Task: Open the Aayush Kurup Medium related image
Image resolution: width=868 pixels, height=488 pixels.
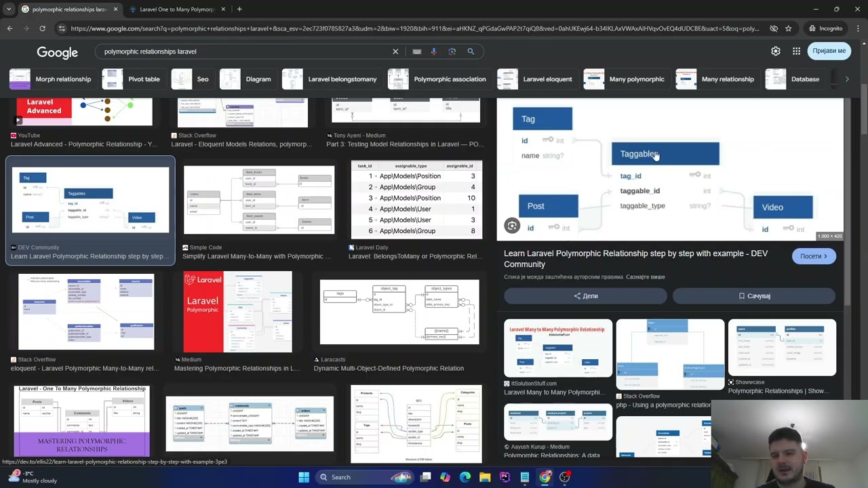Action: pyautogui.click(x=558, y=421)
